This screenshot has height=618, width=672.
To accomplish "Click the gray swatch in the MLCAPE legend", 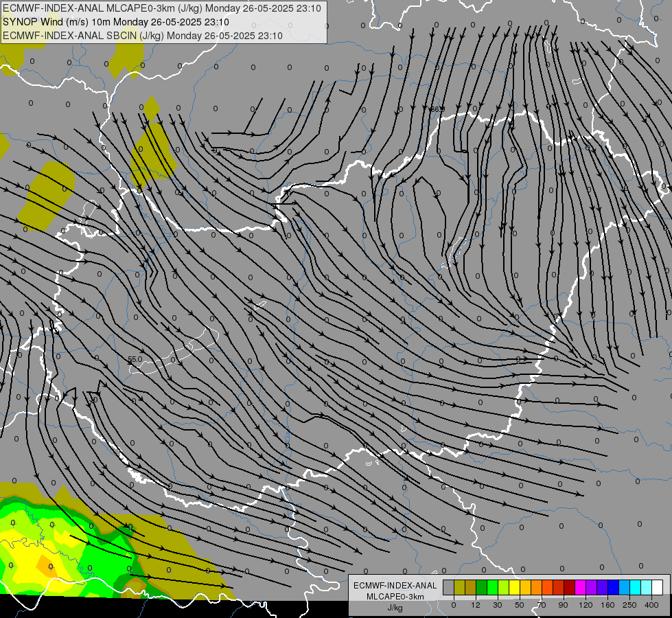I will pyautogui.click(x=448, y=587).
